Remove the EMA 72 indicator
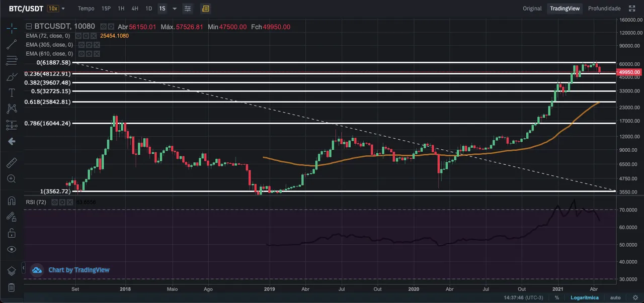Viewport: 644px width, 303px height. (x=94, y=36)
